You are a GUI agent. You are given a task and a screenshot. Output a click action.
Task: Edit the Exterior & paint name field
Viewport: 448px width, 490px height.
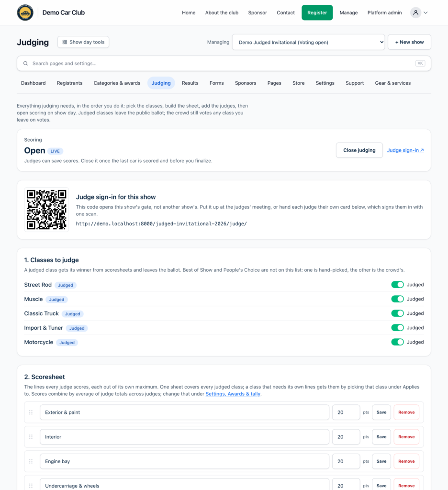coord(184,412)
